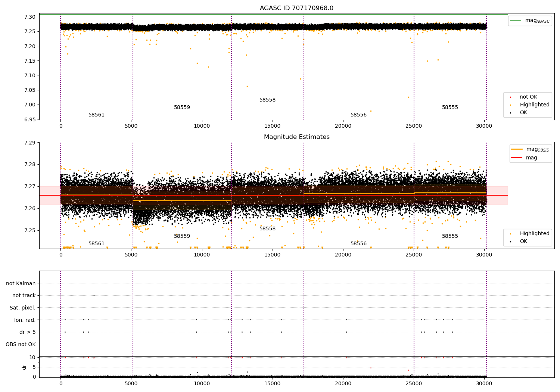Click the 'dr > 5' axis label
Image resolution: width=560 pixels, height=392 pixels.
[x=28, y=332]
